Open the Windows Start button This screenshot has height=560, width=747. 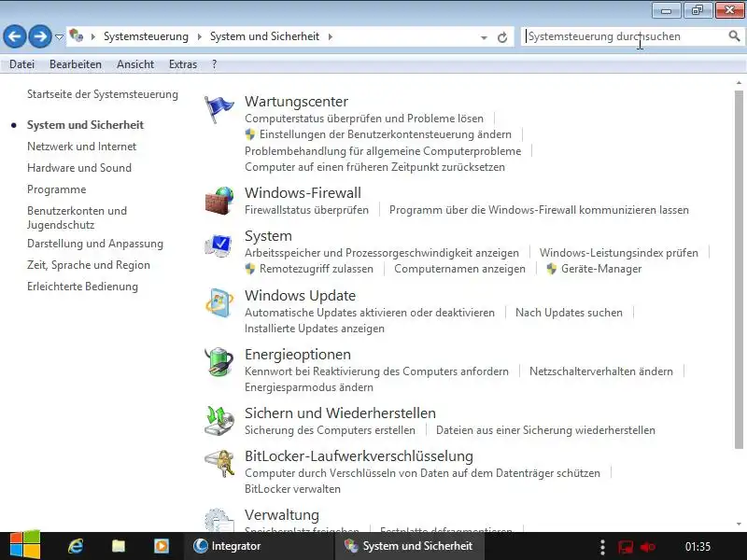point(25,545)
